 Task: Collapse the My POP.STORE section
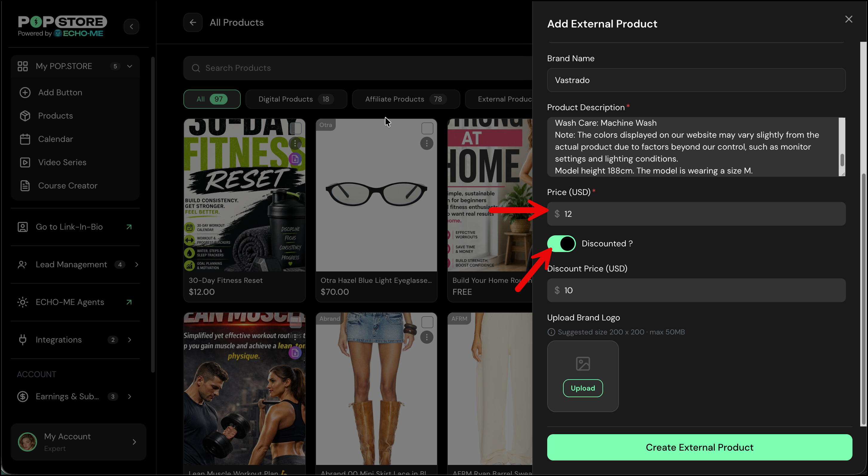[x=129, y=66]
